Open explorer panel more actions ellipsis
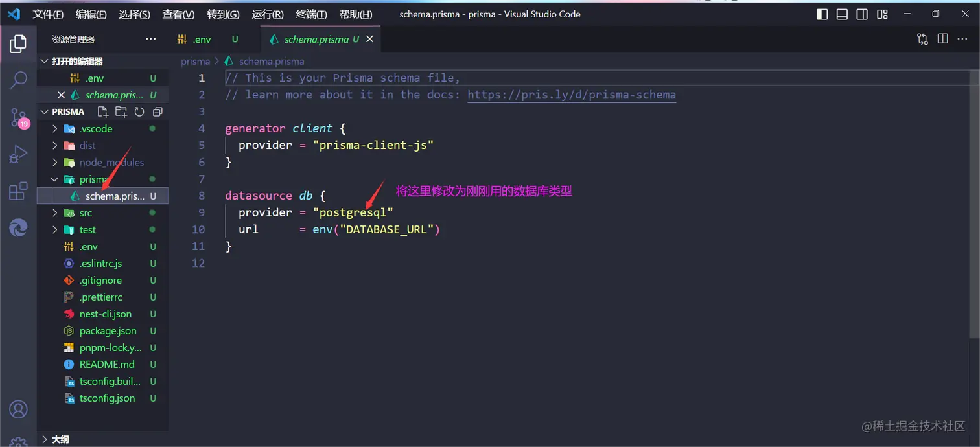The height and width of the screenshot is (447, 980). tap(150, 39)
